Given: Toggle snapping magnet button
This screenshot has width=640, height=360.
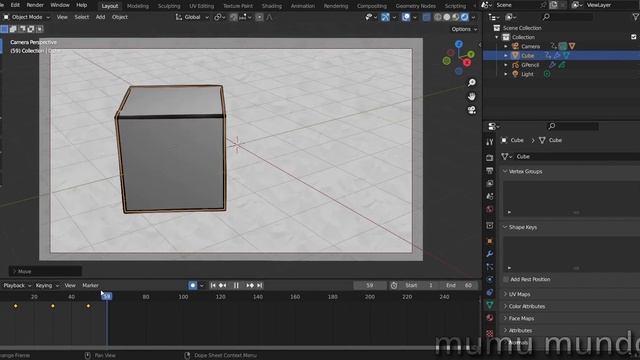Looking at the screenshot, I should click(x=233, y=17).
